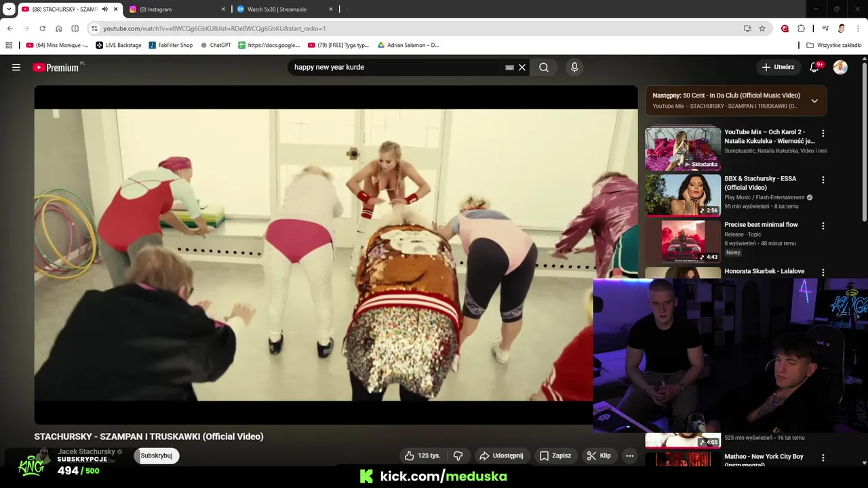This screenshot has width=868, height=488.
Task: Like the video with 125 tys.
Action: pos(422,455)
